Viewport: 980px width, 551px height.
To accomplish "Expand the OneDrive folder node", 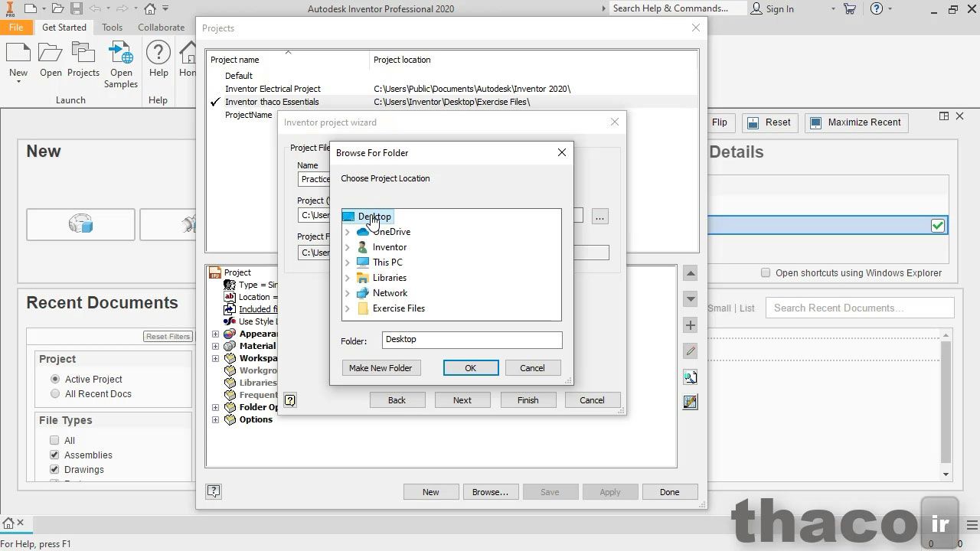I will click(x=348, y=232).
